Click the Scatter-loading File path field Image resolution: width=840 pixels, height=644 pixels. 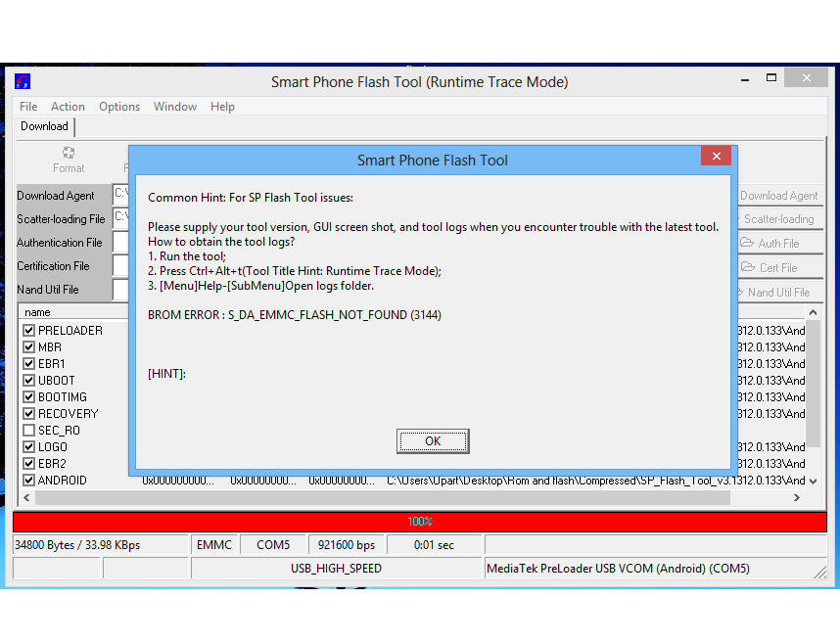coord(121,218)
